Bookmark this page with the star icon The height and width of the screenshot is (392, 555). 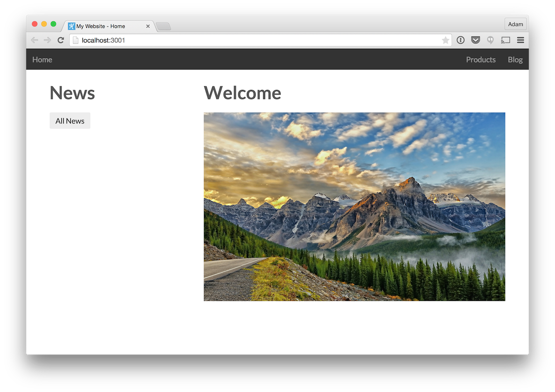[445, 40]
